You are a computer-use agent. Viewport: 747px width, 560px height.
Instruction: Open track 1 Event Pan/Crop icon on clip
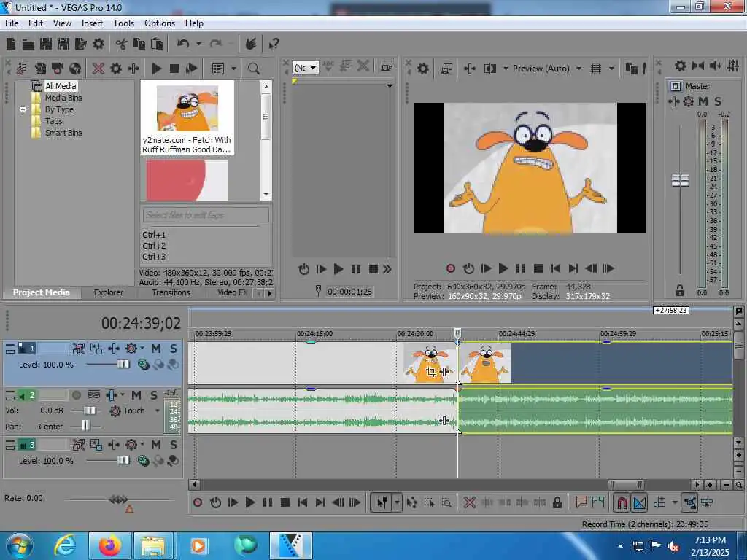click(430, 371)
